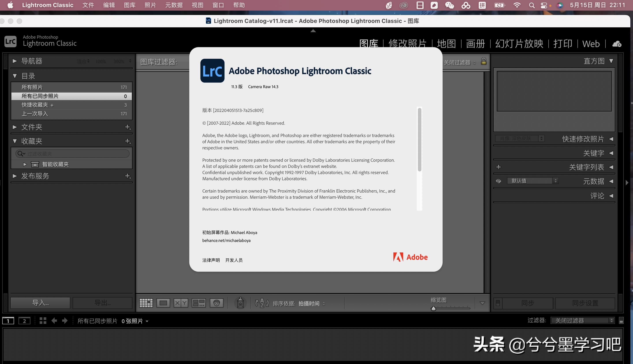Add publish service with plus icon
The image size is (633, 364).
coord(128,176)
